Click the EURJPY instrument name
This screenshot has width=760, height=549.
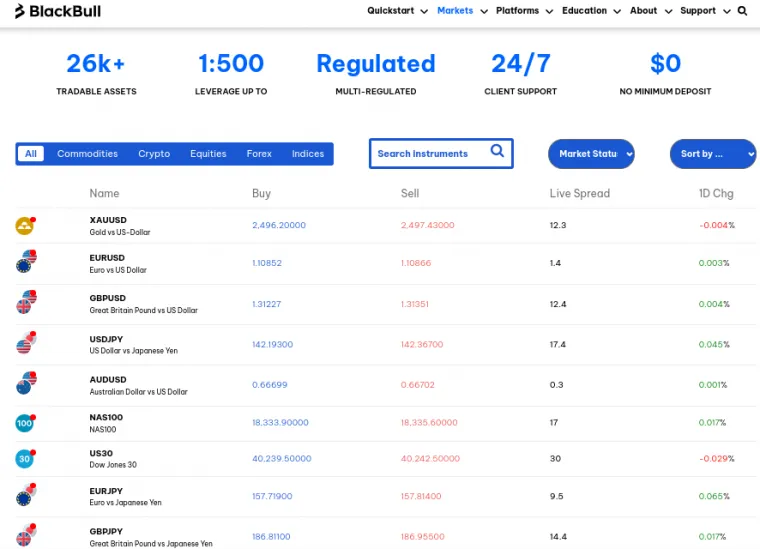106,491
